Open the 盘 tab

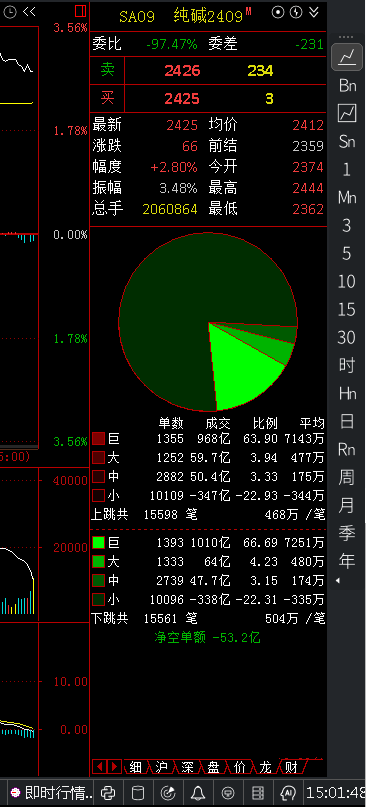pos(213,767)
